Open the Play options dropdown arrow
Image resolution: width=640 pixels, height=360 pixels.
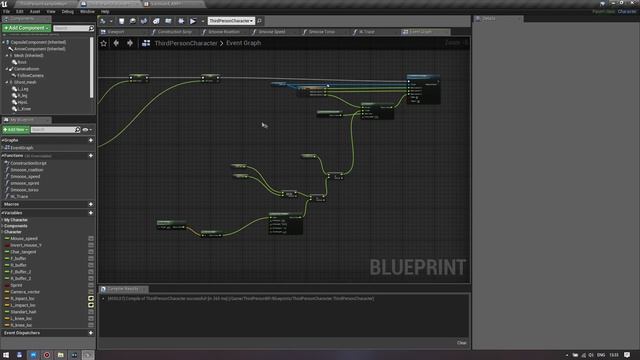[x=202, y=21]
